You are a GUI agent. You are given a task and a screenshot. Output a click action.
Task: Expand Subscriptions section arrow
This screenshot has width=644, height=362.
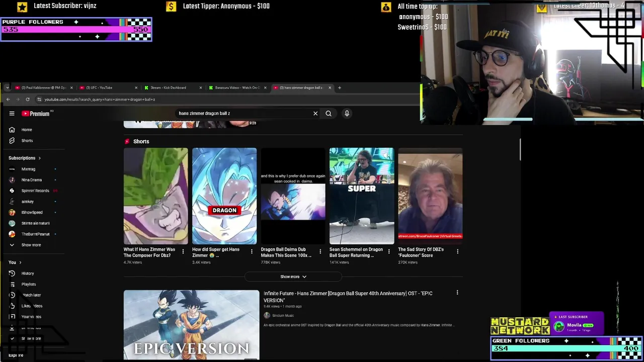coord(39,158)
